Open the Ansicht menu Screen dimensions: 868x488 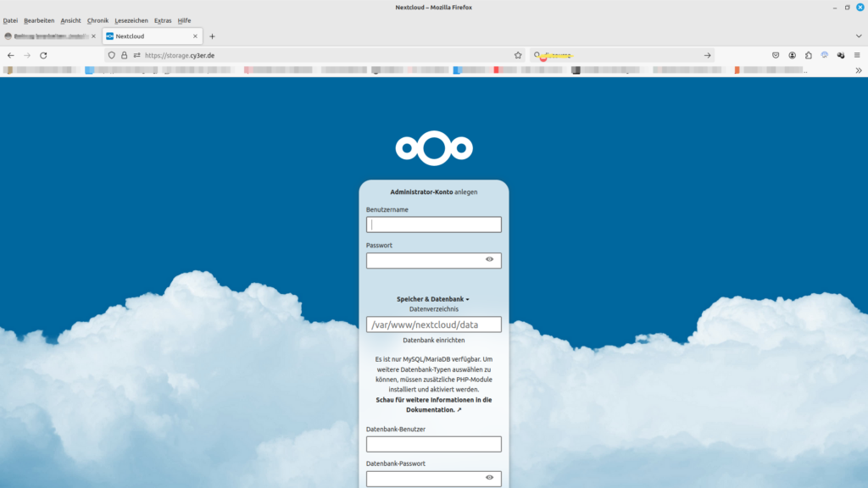(x=70, y=20)
